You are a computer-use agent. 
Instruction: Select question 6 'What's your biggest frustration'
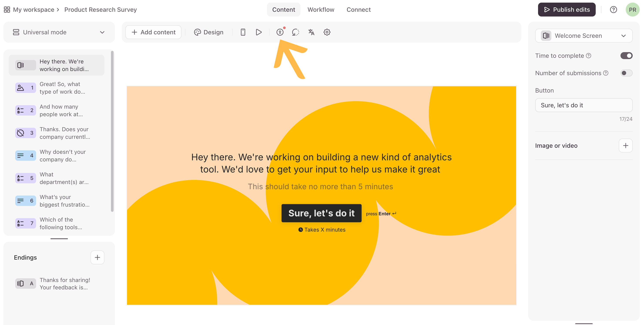point(57,201)
